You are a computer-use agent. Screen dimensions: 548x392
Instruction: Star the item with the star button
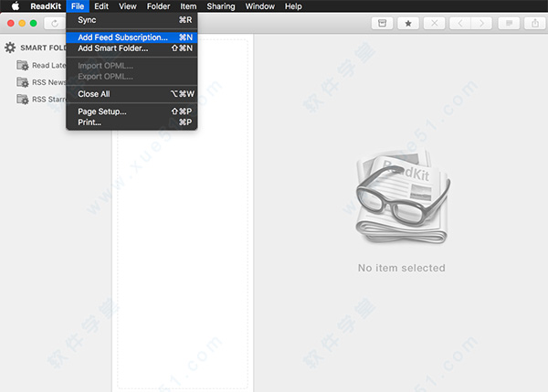tap(408, 24)
